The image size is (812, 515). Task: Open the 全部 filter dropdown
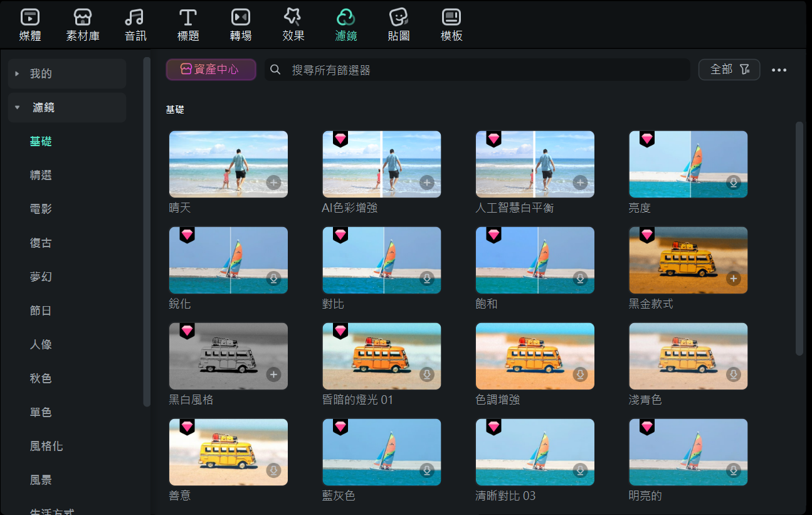pyautogui.click(x=729, y=70)
